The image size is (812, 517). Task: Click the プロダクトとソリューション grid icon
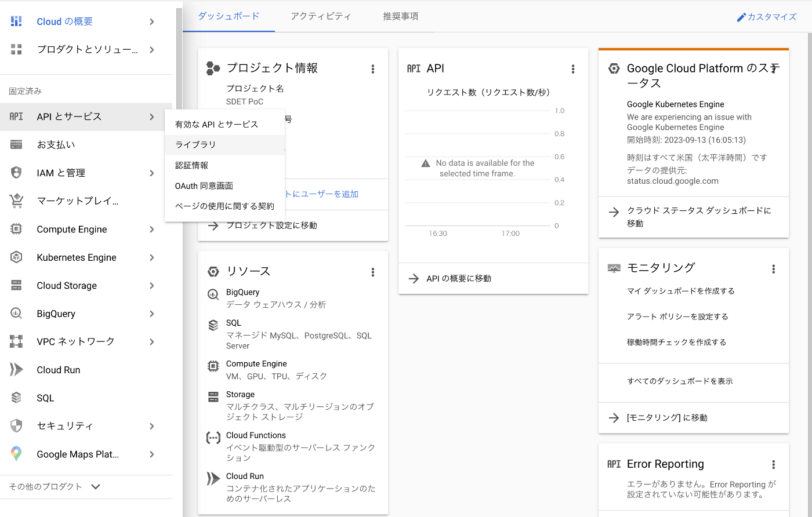(16, 50)
